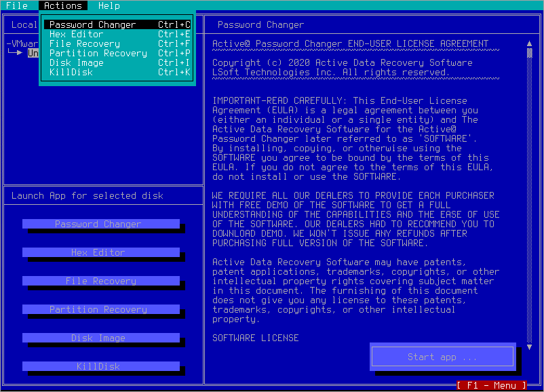Screen dimensions: 544x392
Task: Launch the Partition Recovery app button
Action: tap(101, 309)
